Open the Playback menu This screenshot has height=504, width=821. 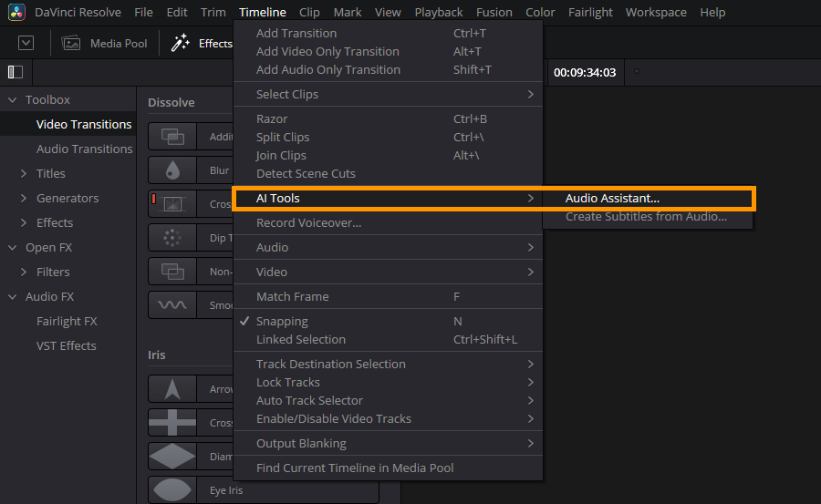(439, 12)
